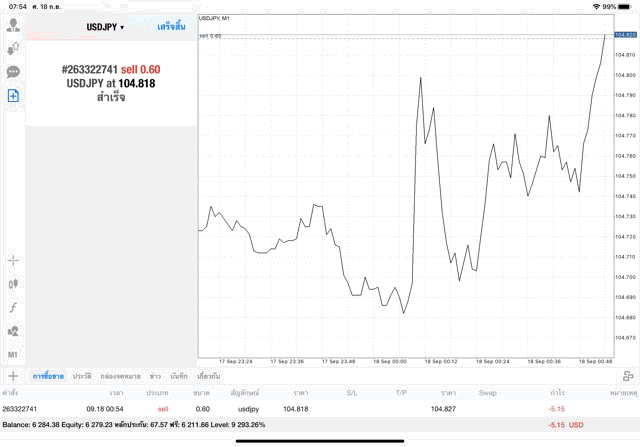Open candlestick chart type icon
The height and width of the screenshot is (447, 640).
coord(13,284)
